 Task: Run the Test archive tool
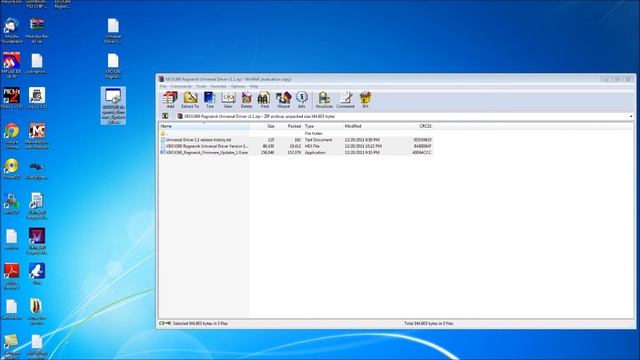(209, 100)
